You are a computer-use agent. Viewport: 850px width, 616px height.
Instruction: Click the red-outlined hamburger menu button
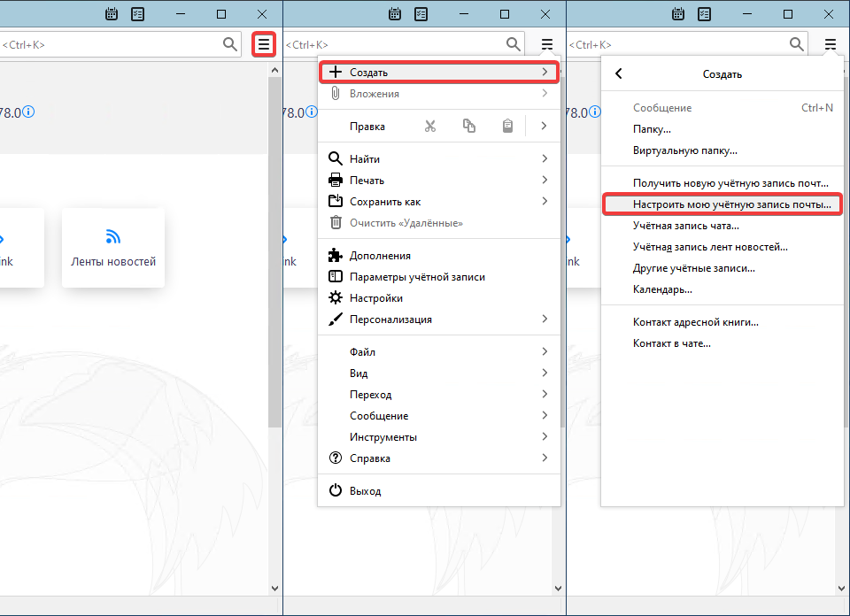(264, 44)
